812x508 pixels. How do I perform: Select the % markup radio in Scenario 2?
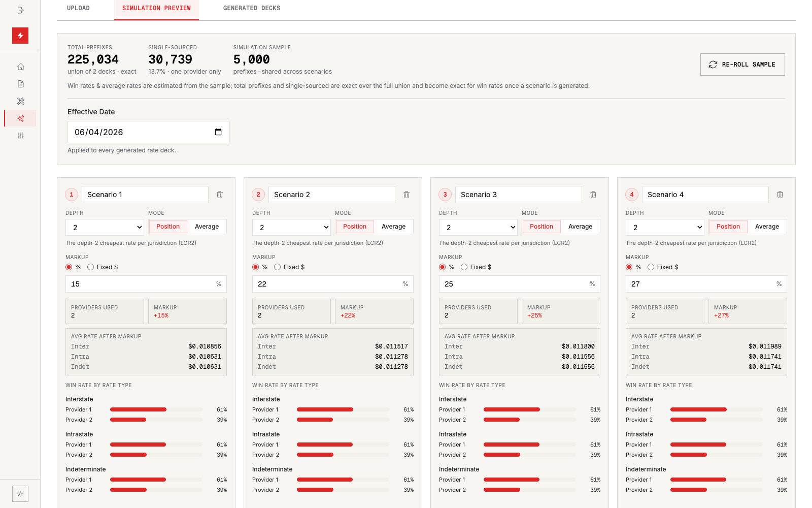tap(256, 267)
